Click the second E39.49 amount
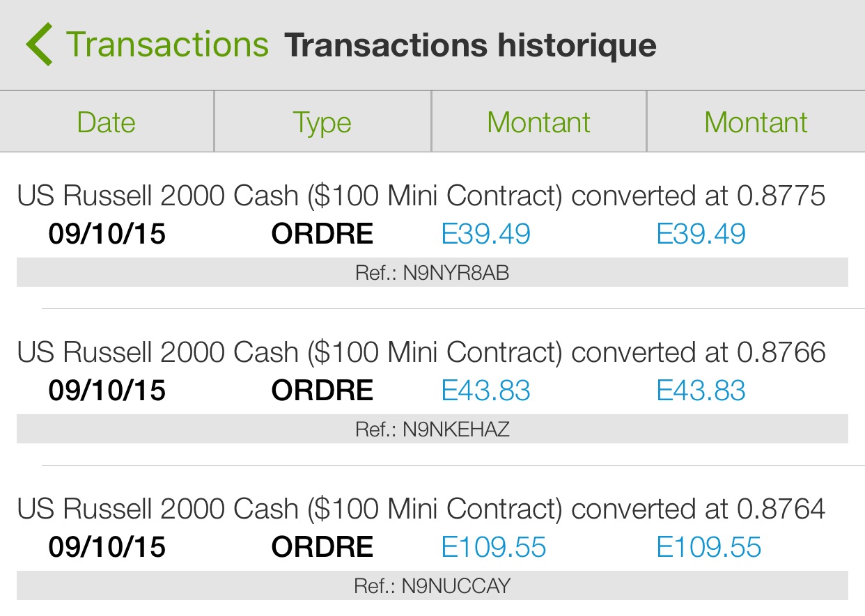Viewport: 865px width, 616px height. point(701,234)
